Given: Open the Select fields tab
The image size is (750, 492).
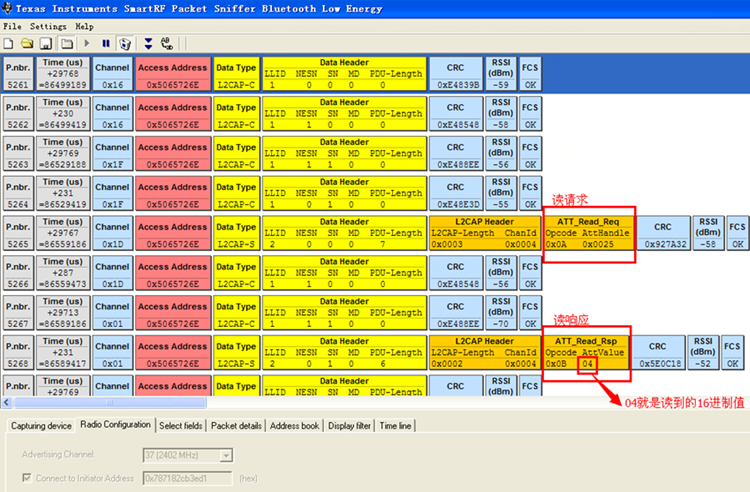Looking at the screenshot, I should click(180, 426).
